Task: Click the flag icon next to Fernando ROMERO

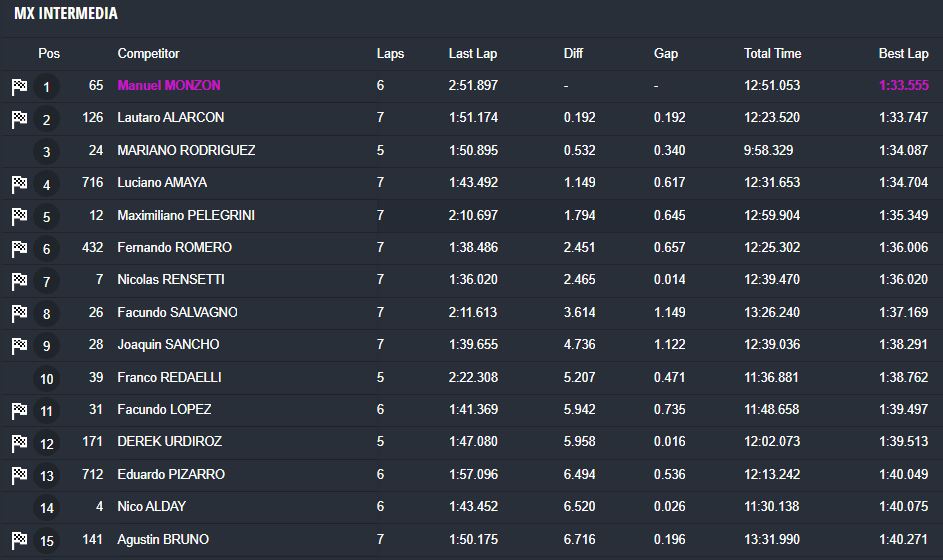Action: pos(19,248)
